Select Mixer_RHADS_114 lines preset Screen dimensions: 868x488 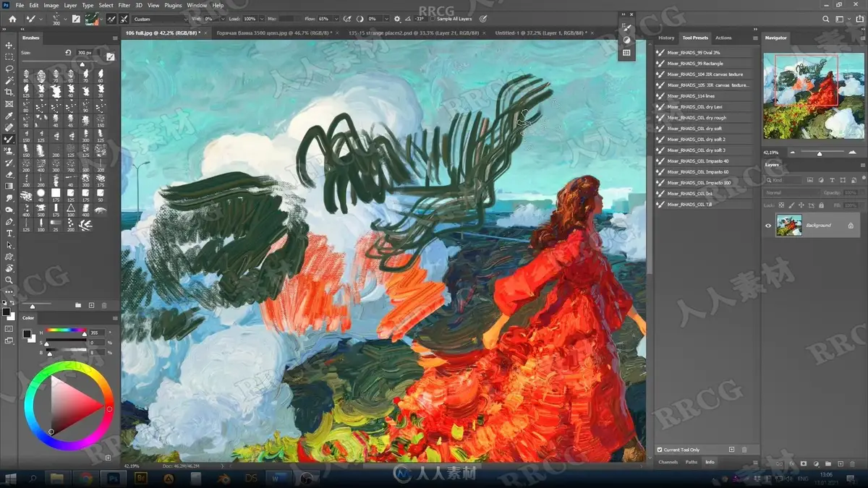click(x=704, y=96)
